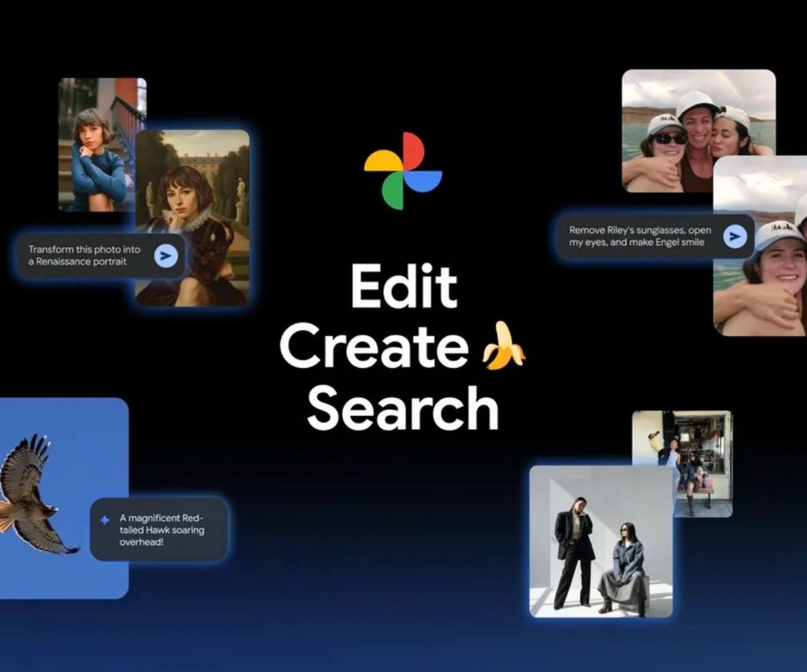Image resolution: width=807 pixels, height=672 pixels.
Task: Click the Edit heading text
Action: [x=403, y=287]
